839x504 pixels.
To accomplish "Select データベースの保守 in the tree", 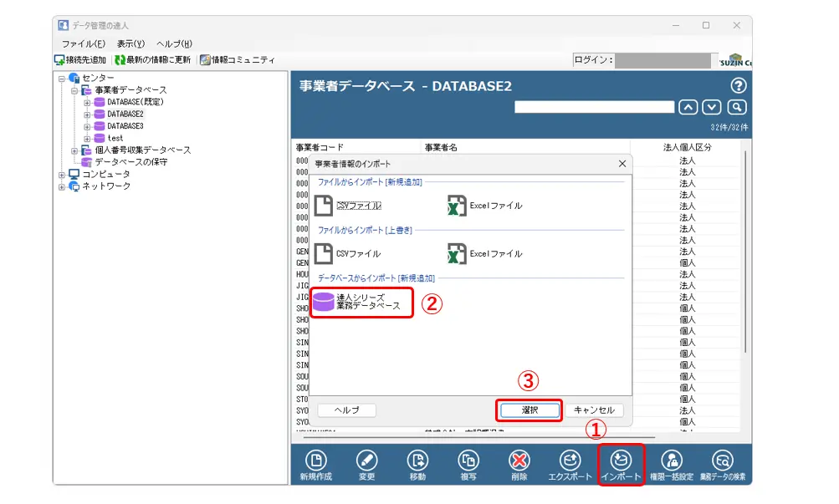I will (131, 162).
